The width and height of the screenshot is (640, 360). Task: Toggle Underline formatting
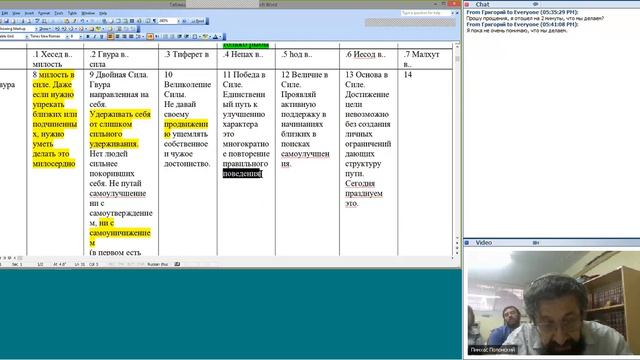(102, 36)
